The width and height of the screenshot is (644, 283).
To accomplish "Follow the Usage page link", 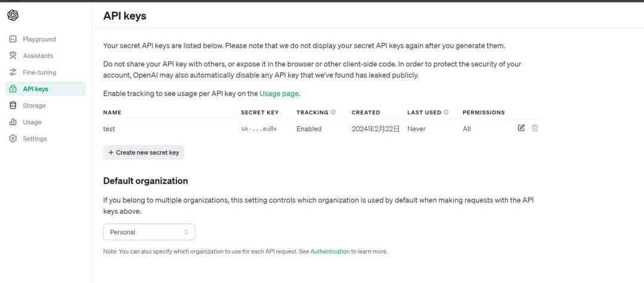I will click(278, 94).
